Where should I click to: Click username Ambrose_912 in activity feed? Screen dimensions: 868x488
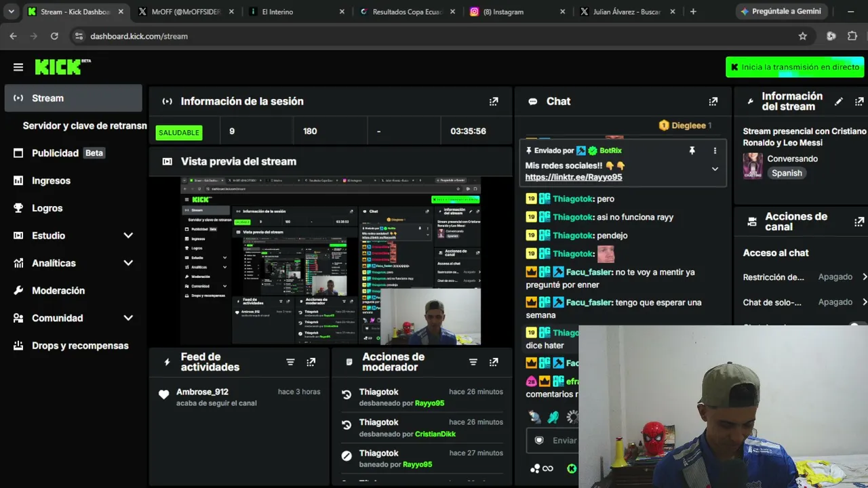(202, 392)
